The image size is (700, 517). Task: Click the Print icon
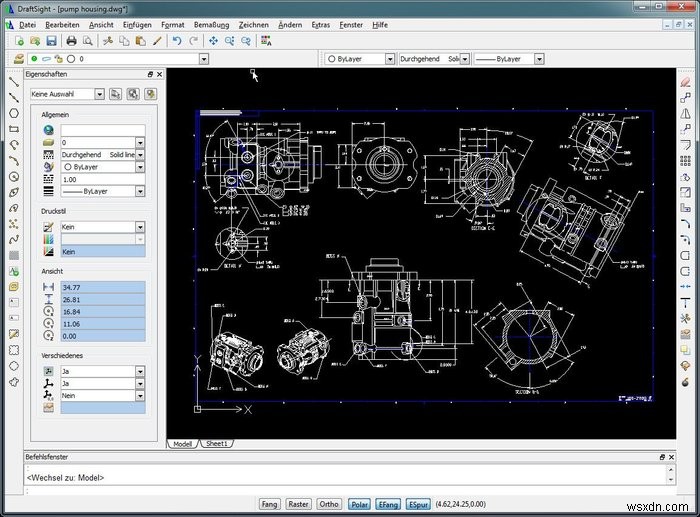[71, 41]
